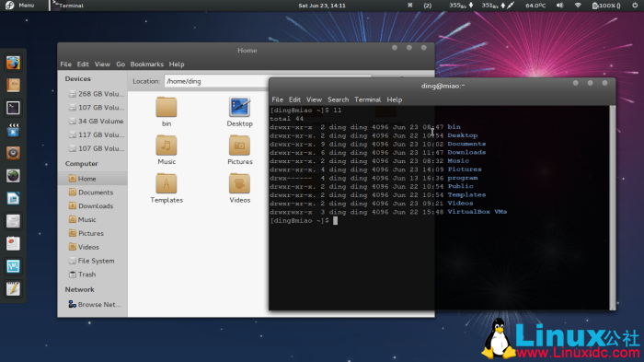Screen dimensions: 644x362
Task: Click the network download speed indicator
Action: 461,6
